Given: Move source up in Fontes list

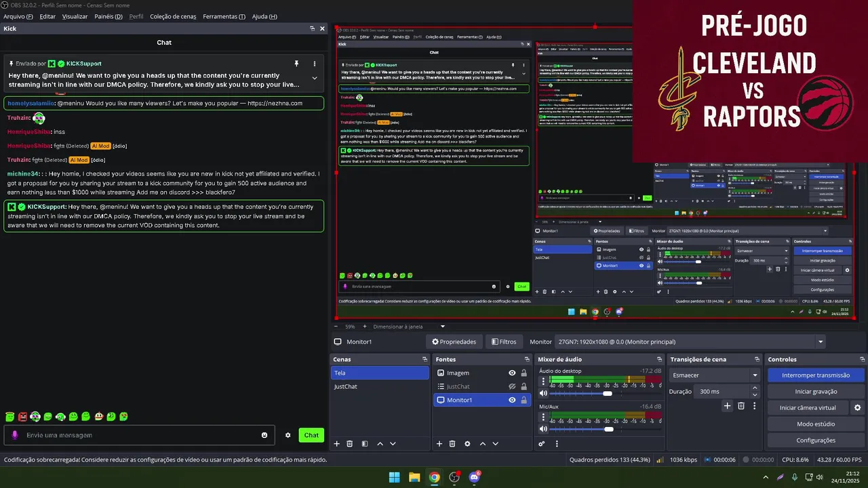Looking at the screenshot, I should (x=482, y=444).
